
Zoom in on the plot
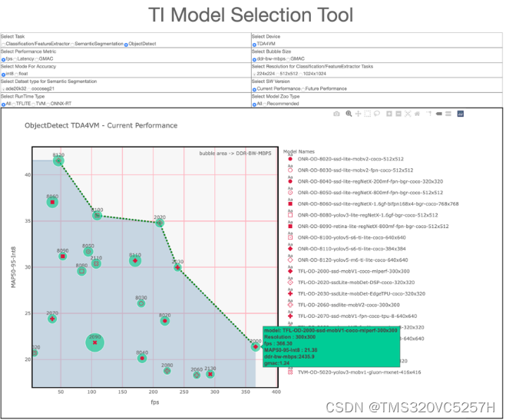click(x=389, y=114)
